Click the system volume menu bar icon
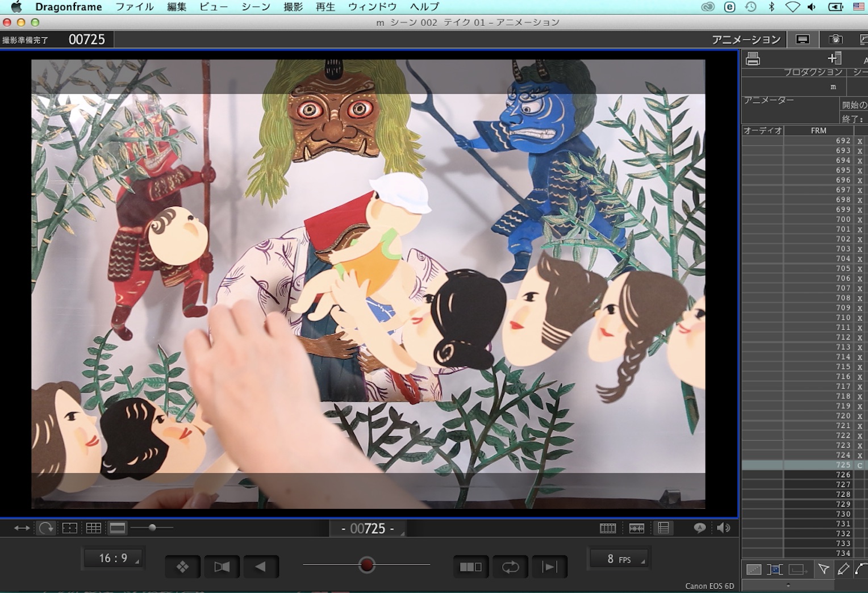The height and width of the screenshot is (593, 868). coord(812,7)
